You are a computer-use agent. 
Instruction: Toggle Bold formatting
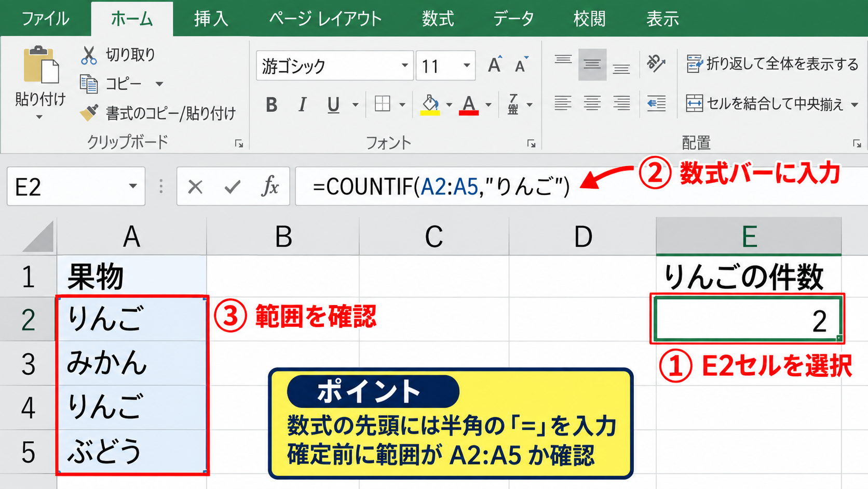pyautogui.click(x=271, y=104)
